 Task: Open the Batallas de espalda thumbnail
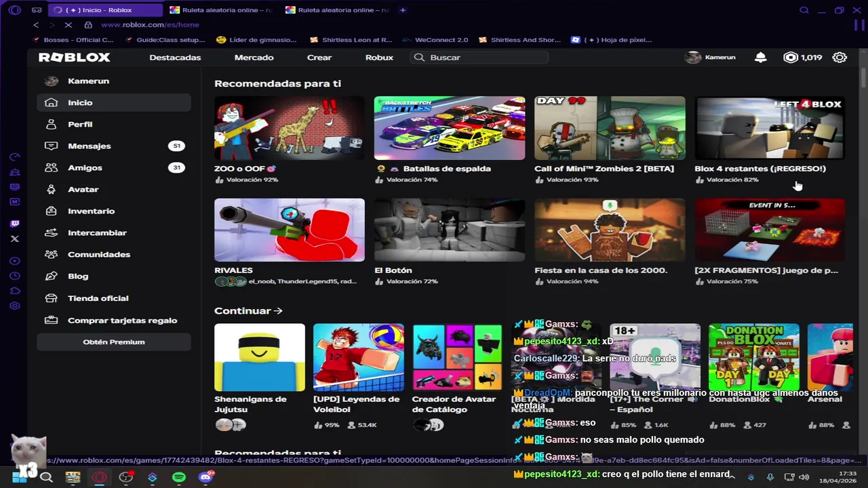pos(450,128)
